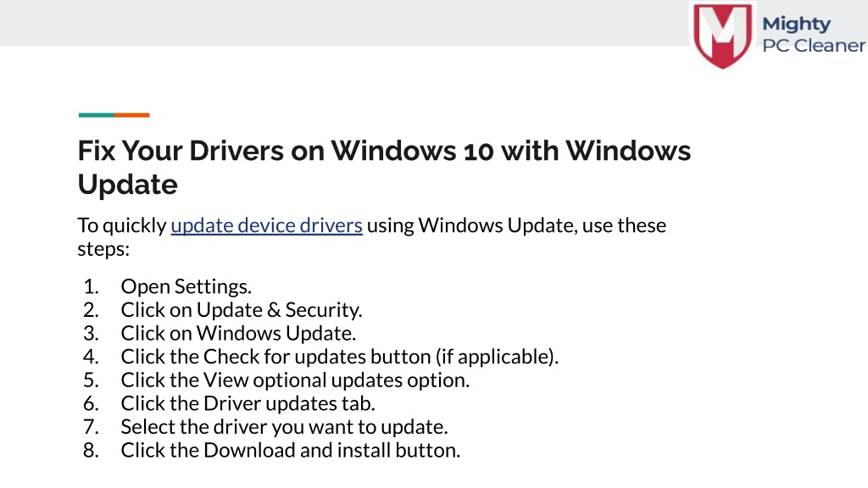This screenshot has width=868, height=488.
Task: Click the number 5 list marker
Action: tap(91, 380)
